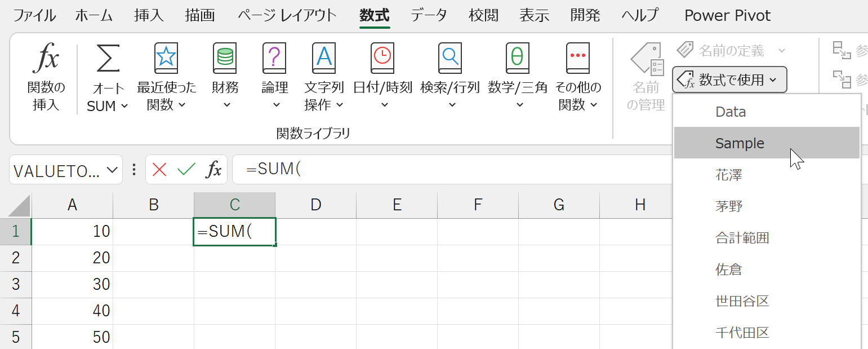Switch to the データ ribbon tab
Image resolution: width=868 pixels, height=349 pixels.
click(429, 15)
